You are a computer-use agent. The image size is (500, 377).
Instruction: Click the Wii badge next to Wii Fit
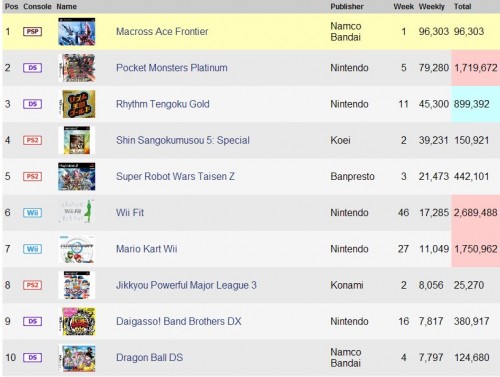(32, 213)
